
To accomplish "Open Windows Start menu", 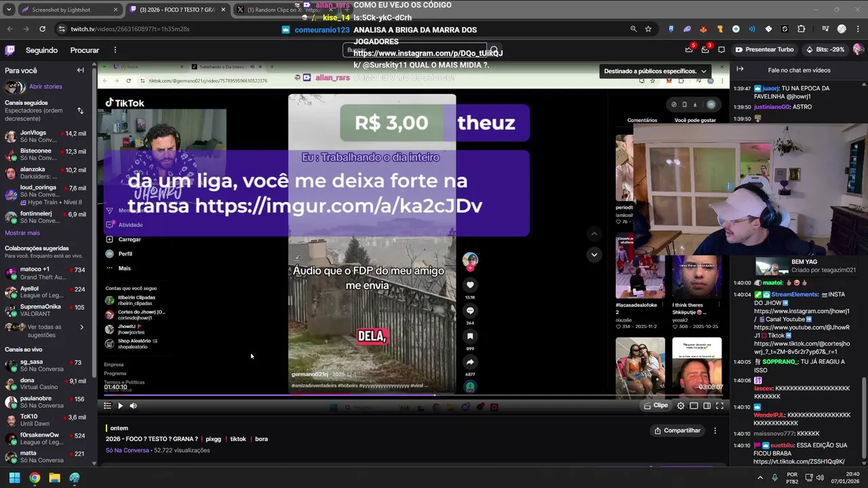I will tap(14, 478).
